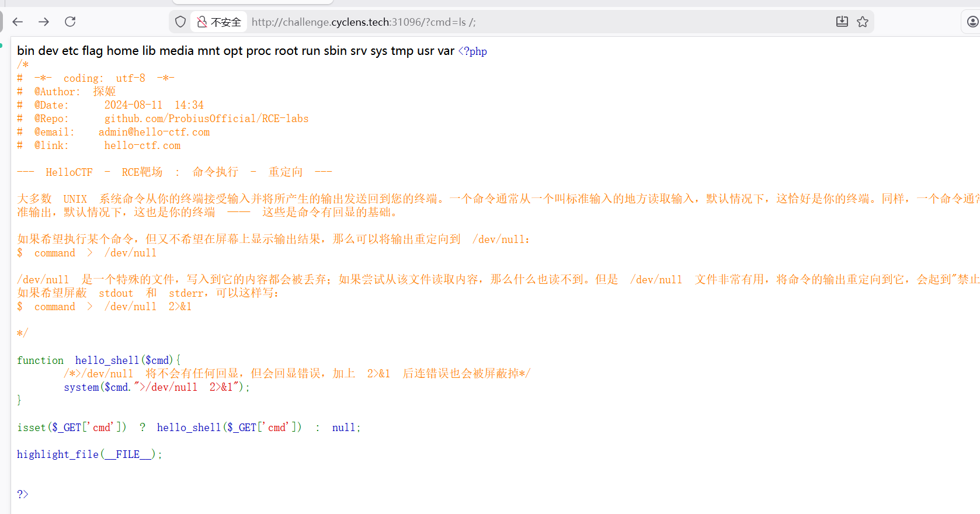This screenshot has width=980, height=514.
Task: Click the date '2024-08-11 14:34'
Action: (x=154, y=105)
